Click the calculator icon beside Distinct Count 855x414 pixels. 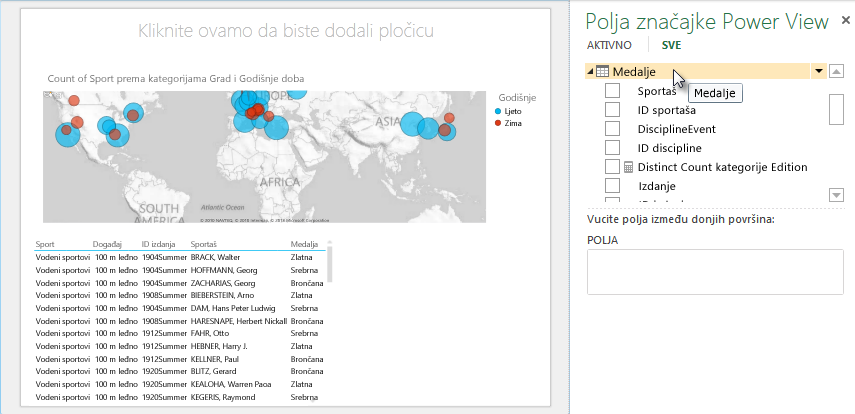(x=628, y=167)
